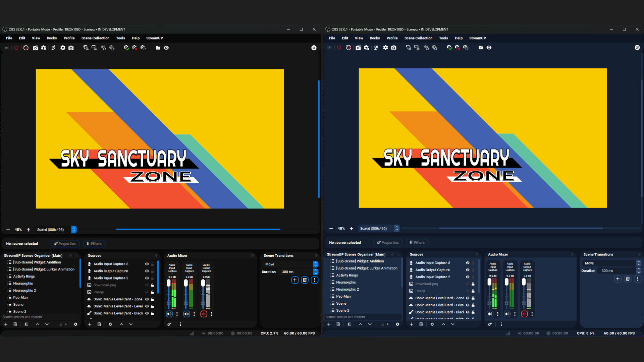The image size is (644, 362).
Task: Add a source in left window's Sources dock
Action: 90,324
